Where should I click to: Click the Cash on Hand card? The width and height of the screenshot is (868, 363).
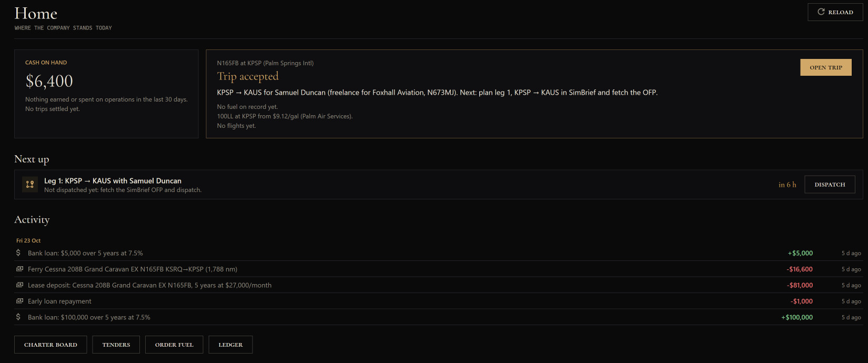pos(106,94)
